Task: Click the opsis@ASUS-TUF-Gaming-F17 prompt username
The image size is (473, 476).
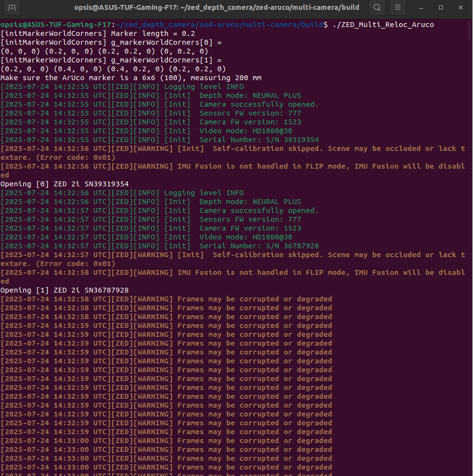Action: [x=56, y=25]
